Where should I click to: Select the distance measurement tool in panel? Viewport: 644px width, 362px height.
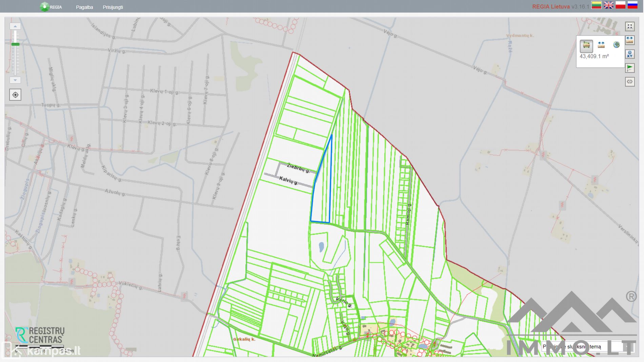coord(601,45)
